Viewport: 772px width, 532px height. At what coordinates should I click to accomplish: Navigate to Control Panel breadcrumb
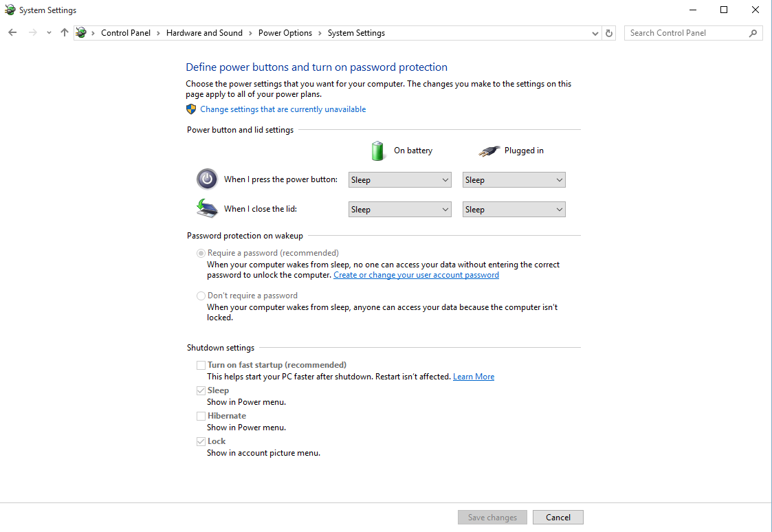tap(126, 33)
